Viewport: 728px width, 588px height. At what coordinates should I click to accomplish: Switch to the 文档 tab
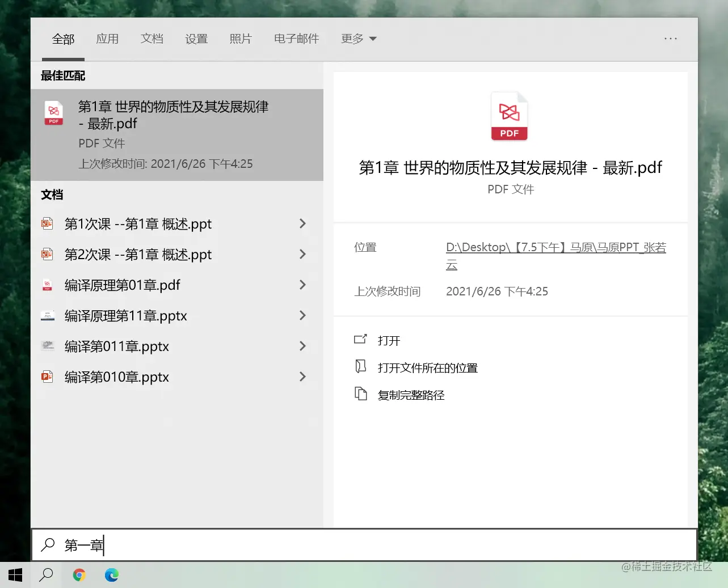(x=152, y=39)
